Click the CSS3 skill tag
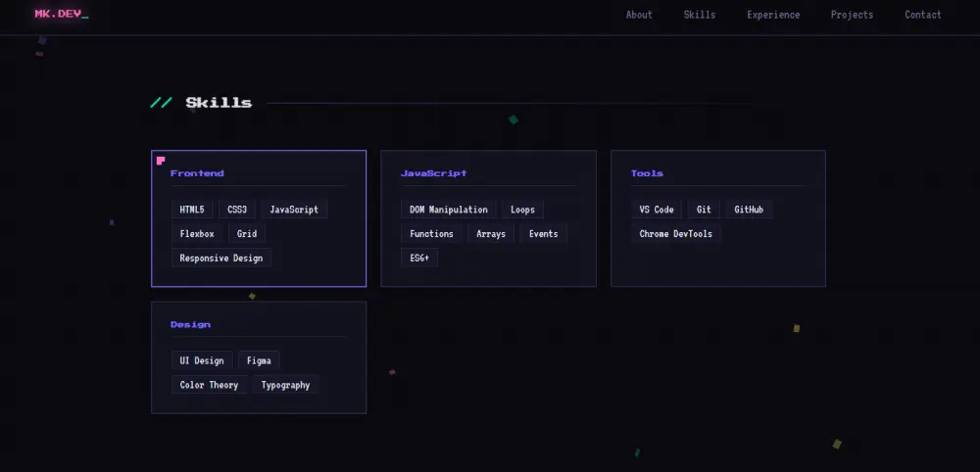 point(237,210)
